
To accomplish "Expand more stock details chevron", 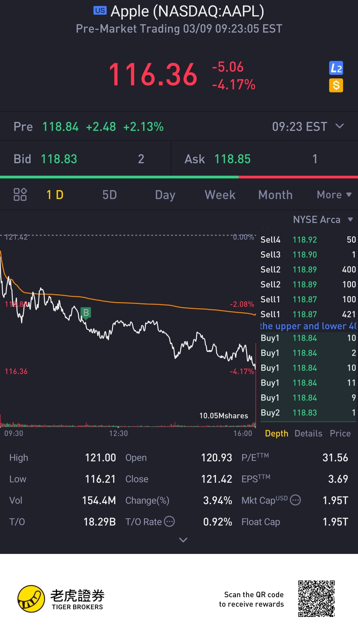I will pyautogui.click(x=183, y=540).
